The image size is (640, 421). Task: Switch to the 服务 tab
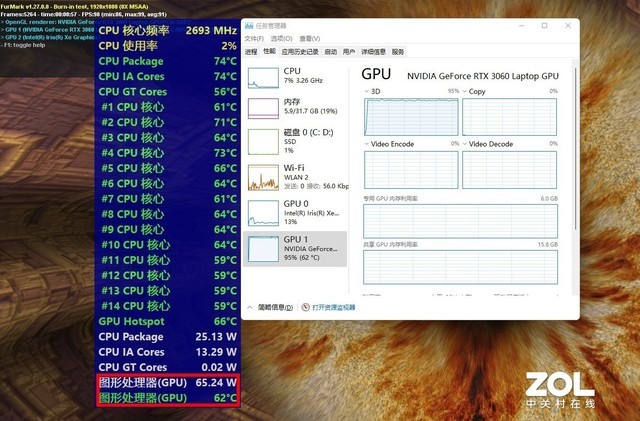[x=398, y=52]
